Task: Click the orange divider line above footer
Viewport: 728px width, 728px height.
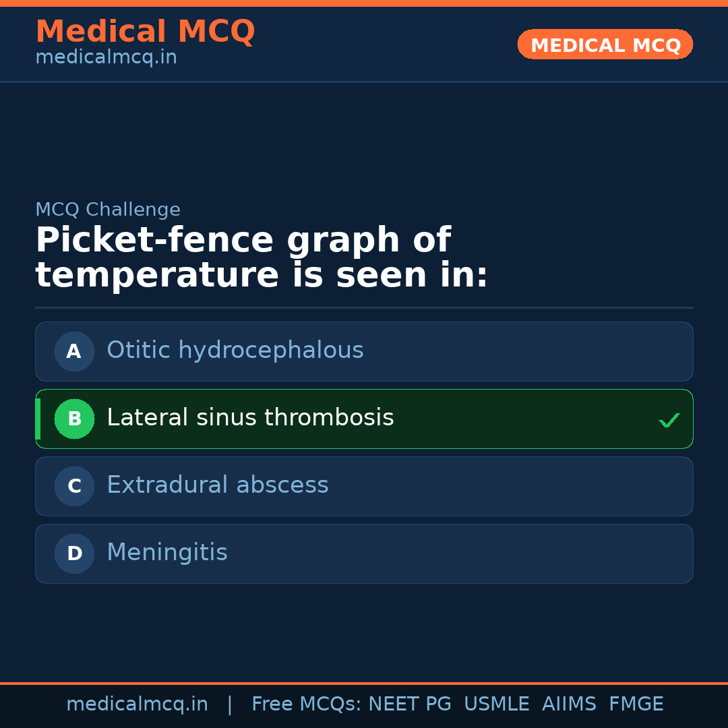Action: point(364,682)
